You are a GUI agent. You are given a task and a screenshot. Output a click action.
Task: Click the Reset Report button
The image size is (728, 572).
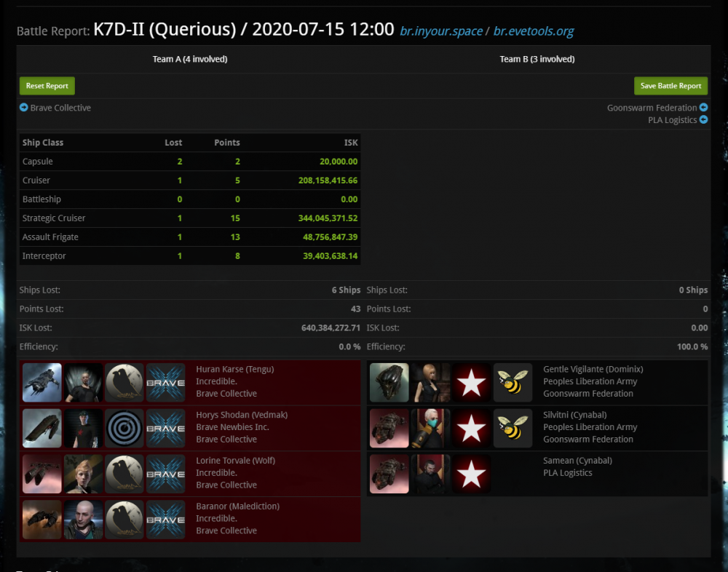pyautogui.click(x=47, y=86)
